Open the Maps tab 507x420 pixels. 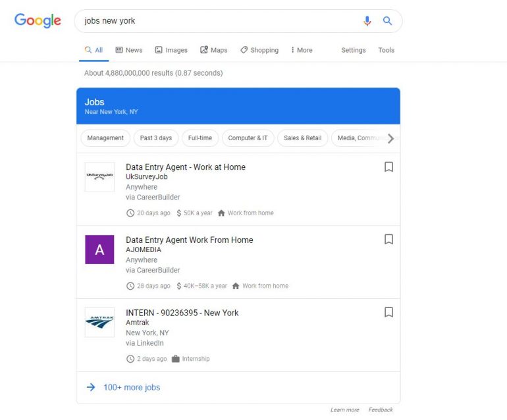(214, 50)
